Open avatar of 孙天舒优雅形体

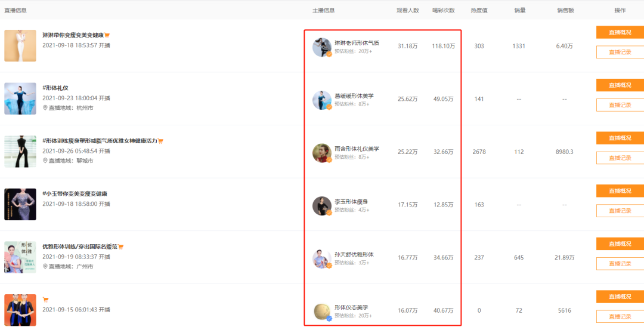pos(322,258)
